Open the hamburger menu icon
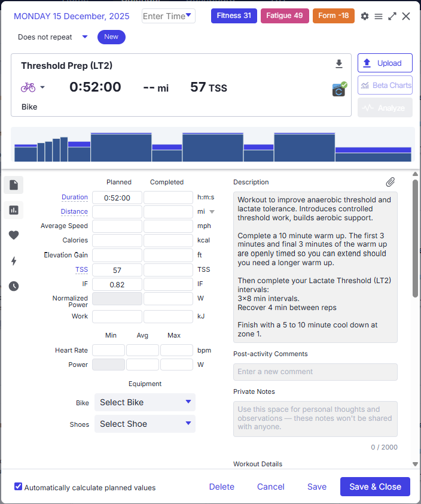This screenshot has height=504, width=421. (x=379, y=16)
